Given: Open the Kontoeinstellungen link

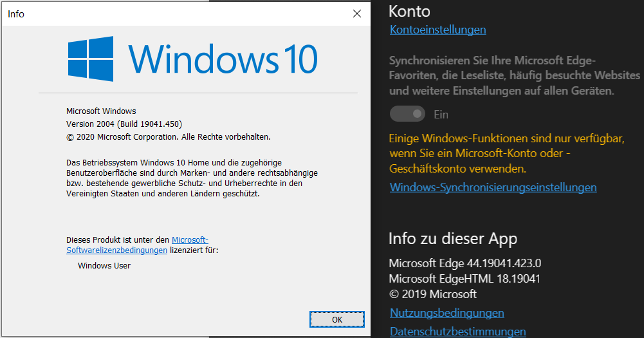Looking at the screenshot, I should click(x=438, y=30).
